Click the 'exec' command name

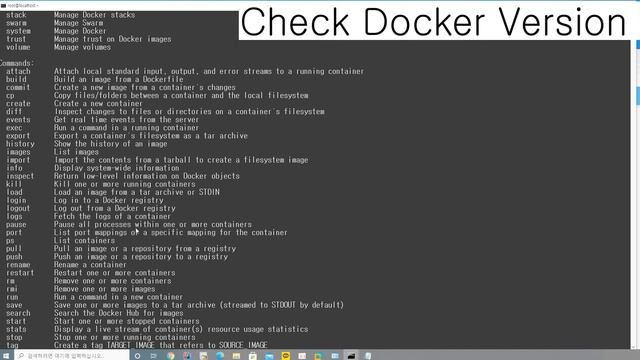point(14,128)
